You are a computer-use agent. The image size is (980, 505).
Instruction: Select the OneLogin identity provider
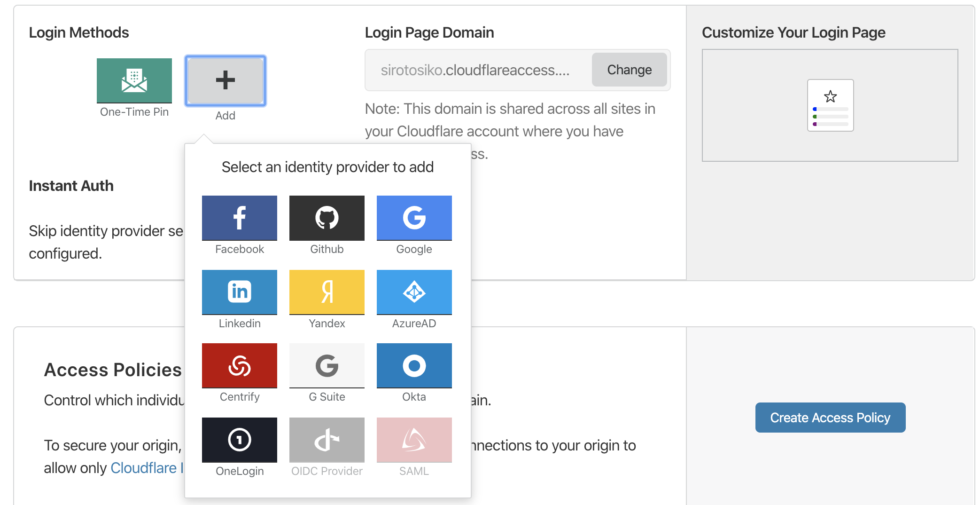click(240, 440)
